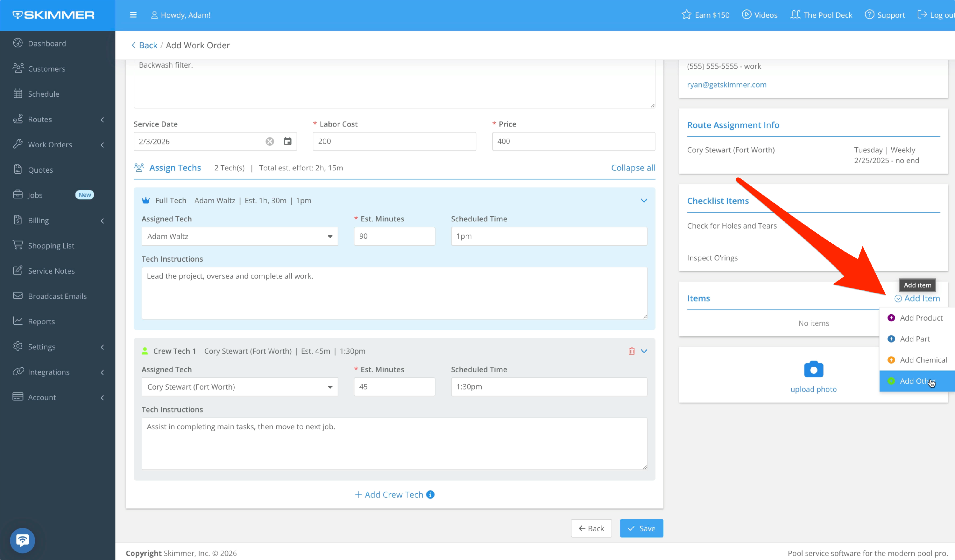Click the Labor Cost input field
This screenshot has height=560, width=955.
[x=394, y=141]
